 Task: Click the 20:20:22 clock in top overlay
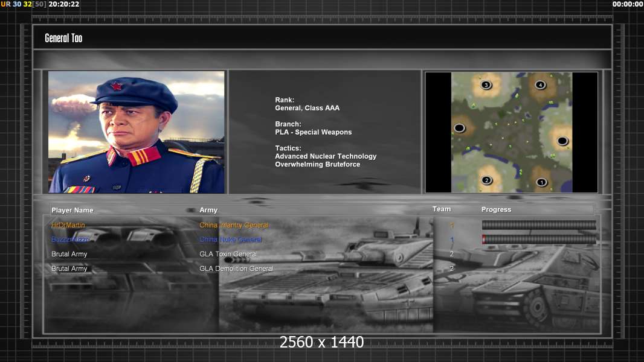pyautogui.click(x=63, y=4)
